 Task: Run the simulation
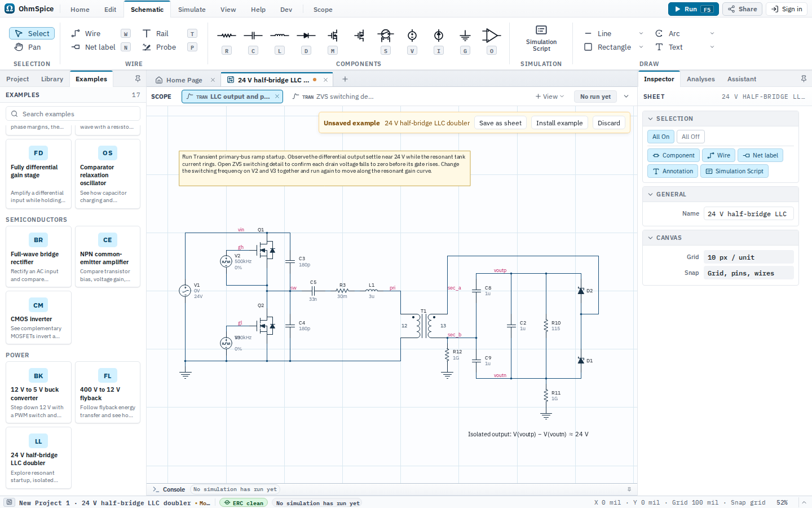(x=694, y=9)
